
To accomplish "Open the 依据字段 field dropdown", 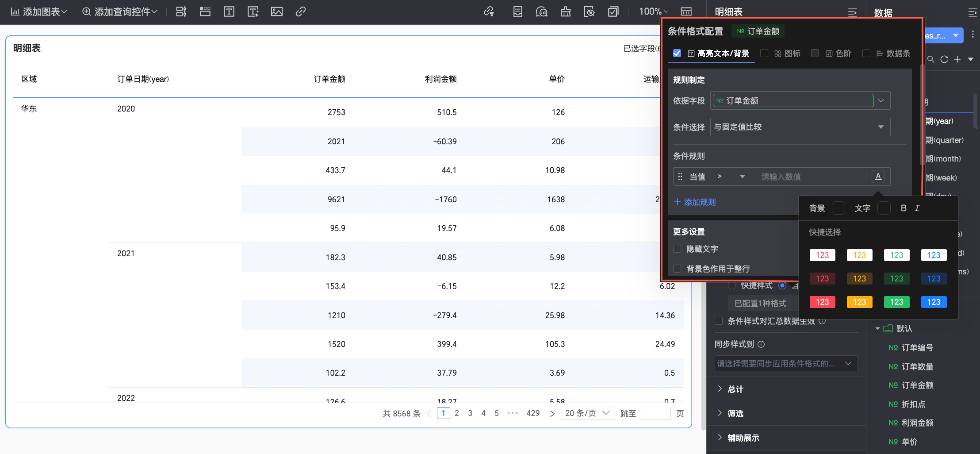I will pyautogui.click(x=800, y=100).
